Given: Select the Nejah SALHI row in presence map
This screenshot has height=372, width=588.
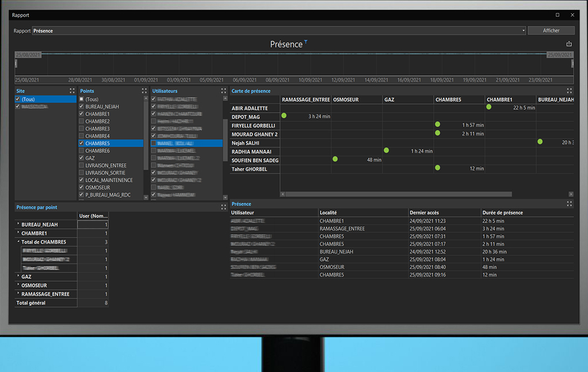Looking at the screenshot, I should [246, 143].
